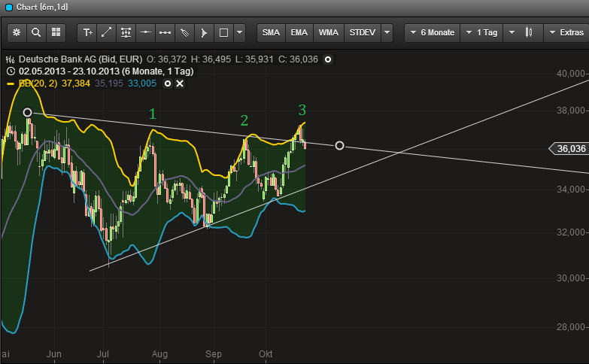Select the text annotation tool
This screenshot has width=589, height=364.
tap(88, 32)
